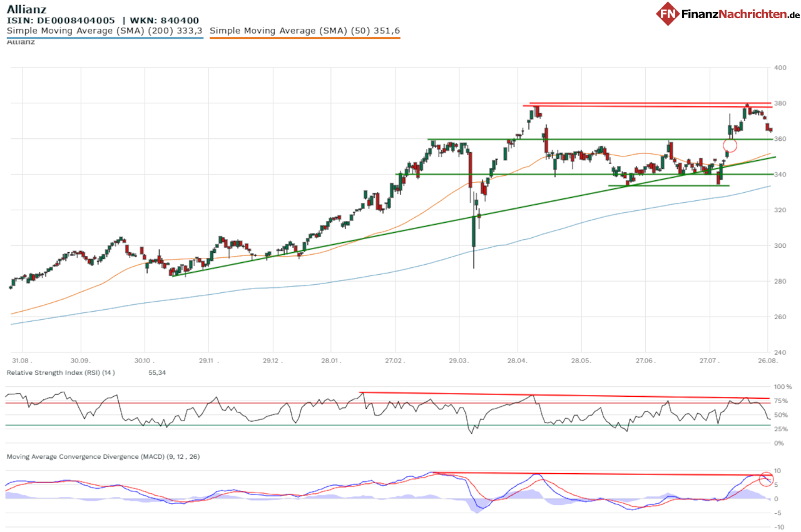Click the 240 price axis label
Screen dimensions: 801x532
(x=780, y=353)
